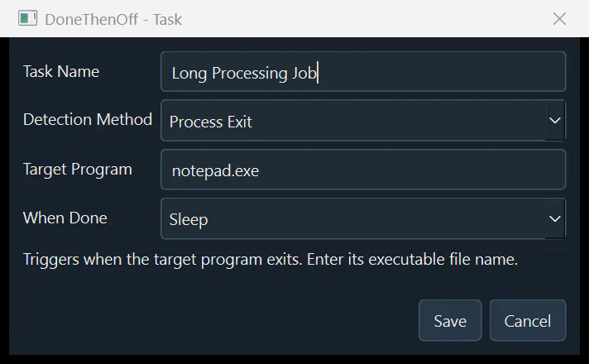
Task: Expand the When Done chevron arrow
Action: [555, 218]
